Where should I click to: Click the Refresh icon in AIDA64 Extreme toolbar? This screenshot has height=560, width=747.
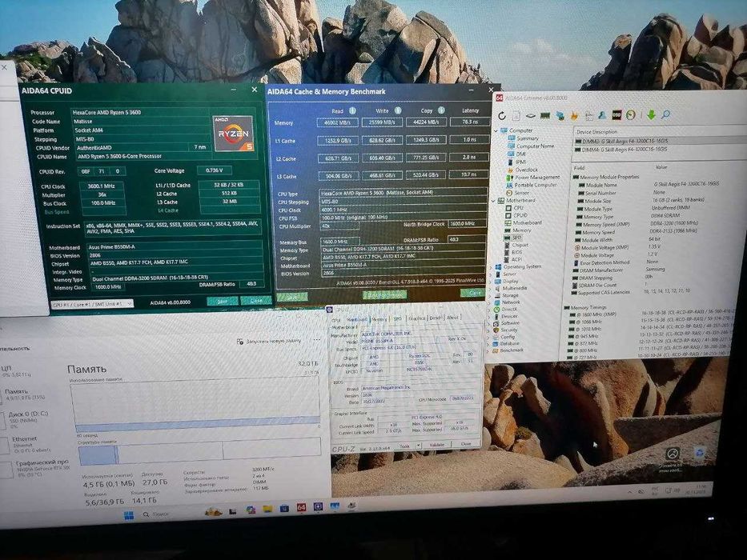(x=502, y=116)
